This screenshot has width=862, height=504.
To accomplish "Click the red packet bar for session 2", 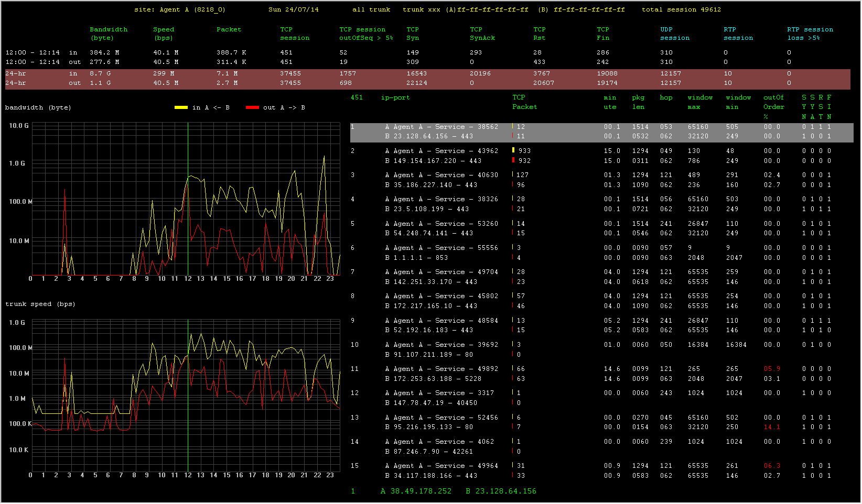I will [513, 160].
